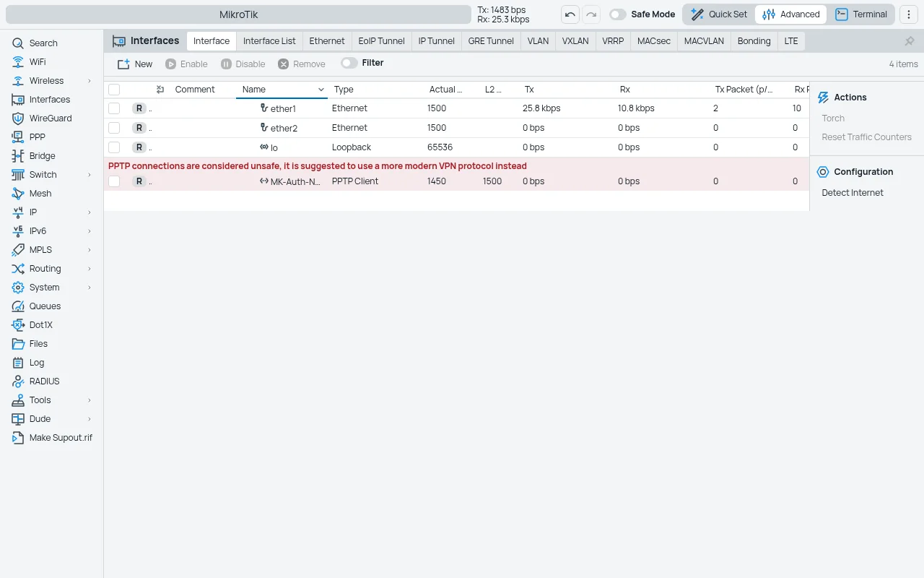924x578 pixels.
Task: Click the Queues icon in sidebar
Action: coord(18,306)
